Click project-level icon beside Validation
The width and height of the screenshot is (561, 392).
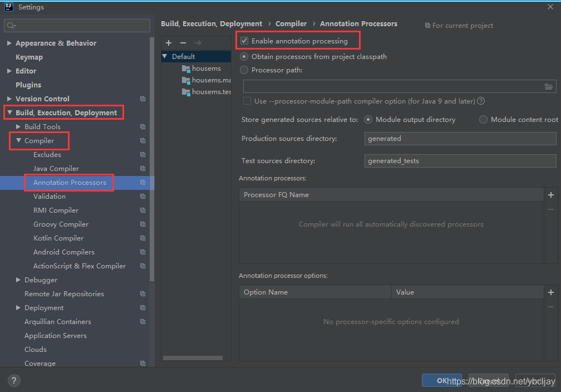click(x=142, y=197)
